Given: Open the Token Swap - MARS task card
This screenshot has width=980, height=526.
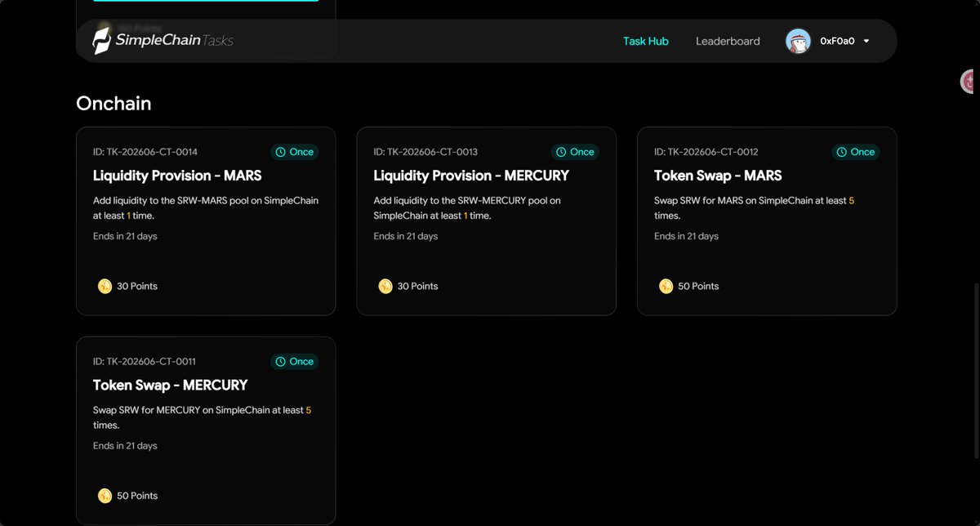Looking at the screenshot, I should [767, 221].
